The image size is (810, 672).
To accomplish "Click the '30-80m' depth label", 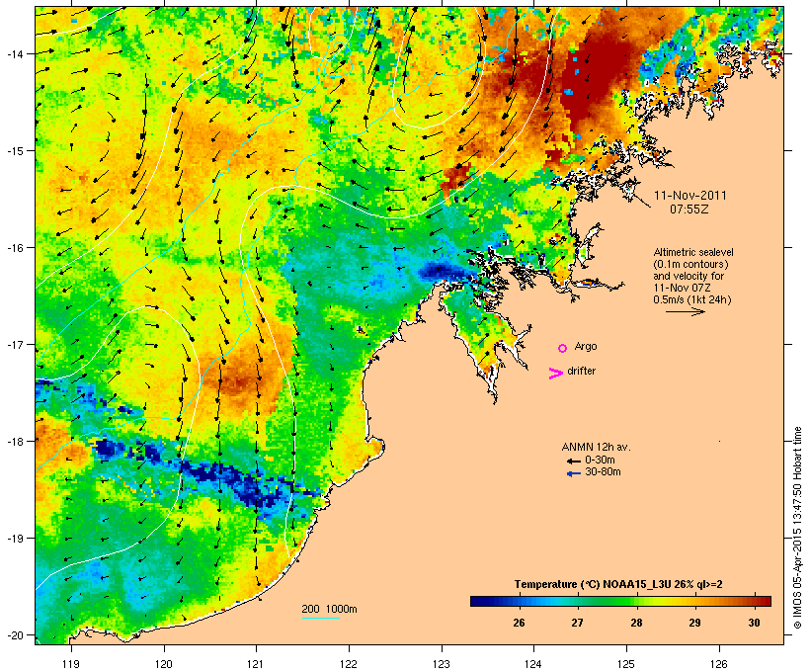I will point(603,472).
